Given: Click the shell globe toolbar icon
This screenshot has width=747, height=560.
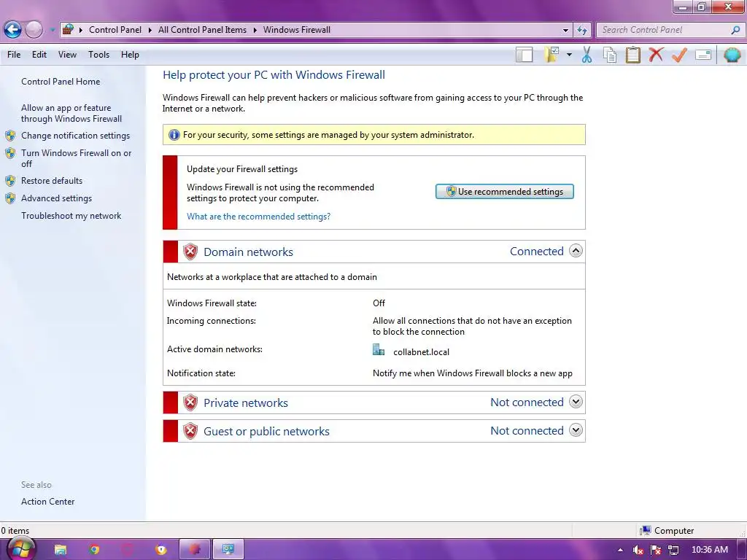Looking at the screenshot, I should [x=732, y=55].
